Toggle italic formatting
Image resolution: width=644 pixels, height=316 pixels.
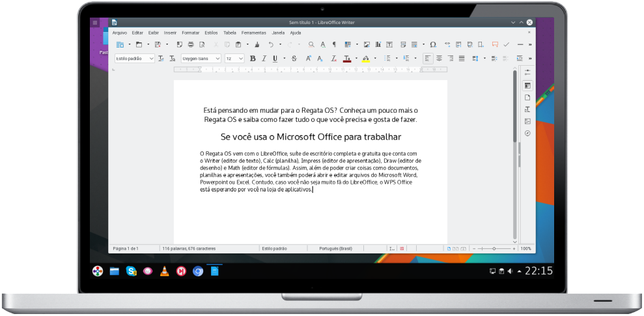[x=264, y=59]
